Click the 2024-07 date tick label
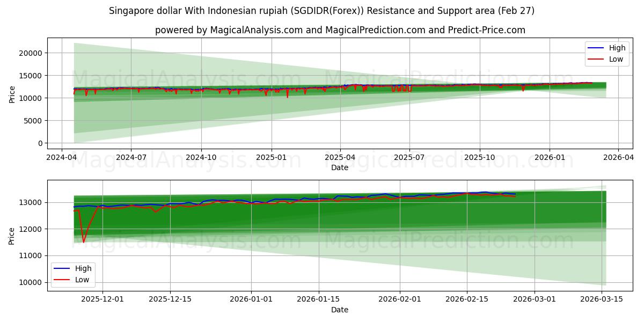The image size is (644, 322). [x=131, y=157]
